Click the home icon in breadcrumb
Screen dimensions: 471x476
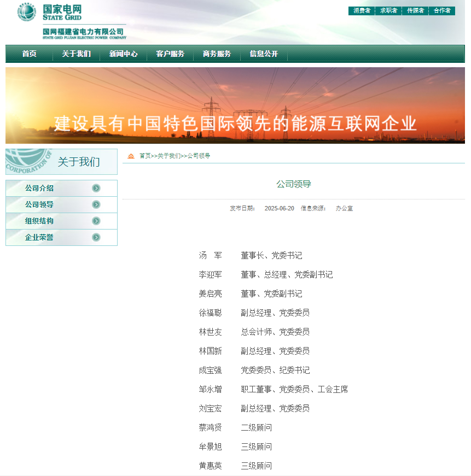click(131, 156)
